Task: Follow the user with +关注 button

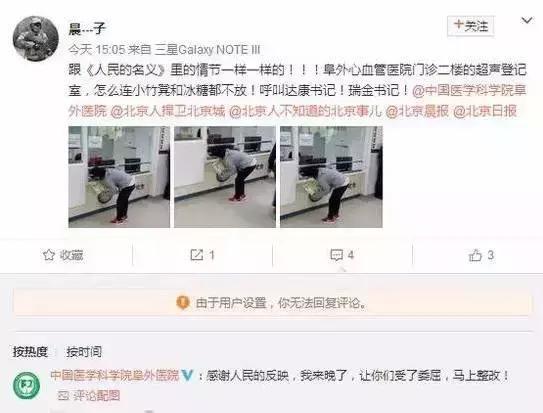Action: [471, 26]
